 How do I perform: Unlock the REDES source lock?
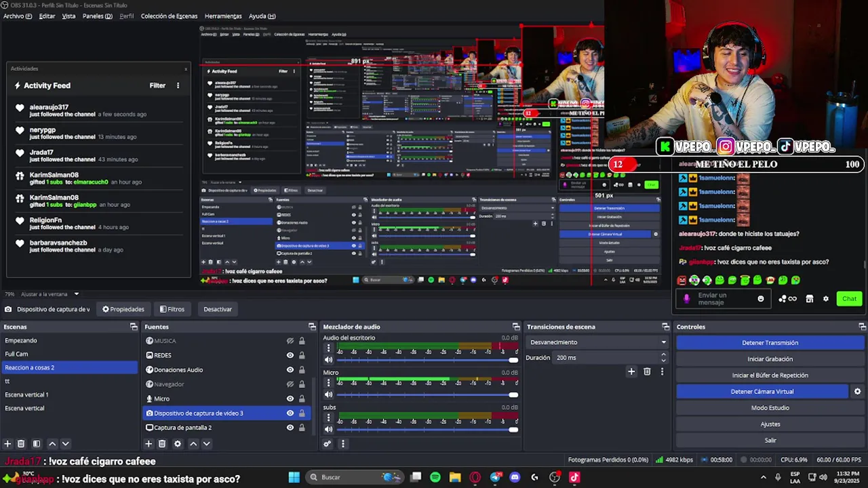point(302,355)
